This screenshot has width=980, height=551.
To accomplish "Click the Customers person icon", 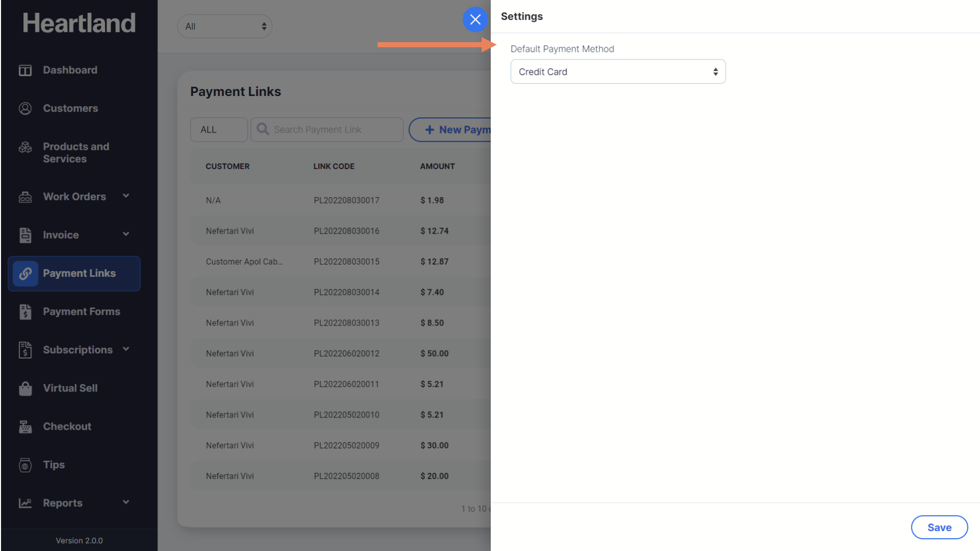I will point(25,108).
